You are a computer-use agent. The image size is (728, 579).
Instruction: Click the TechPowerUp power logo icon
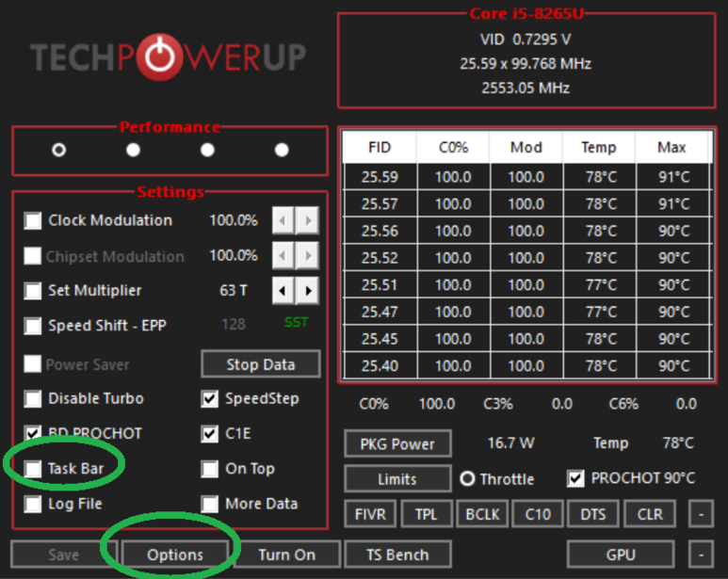pos(159,56)
